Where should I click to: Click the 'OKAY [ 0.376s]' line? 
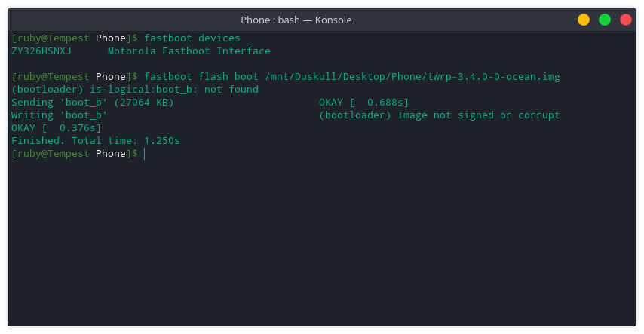pos(57,127)
